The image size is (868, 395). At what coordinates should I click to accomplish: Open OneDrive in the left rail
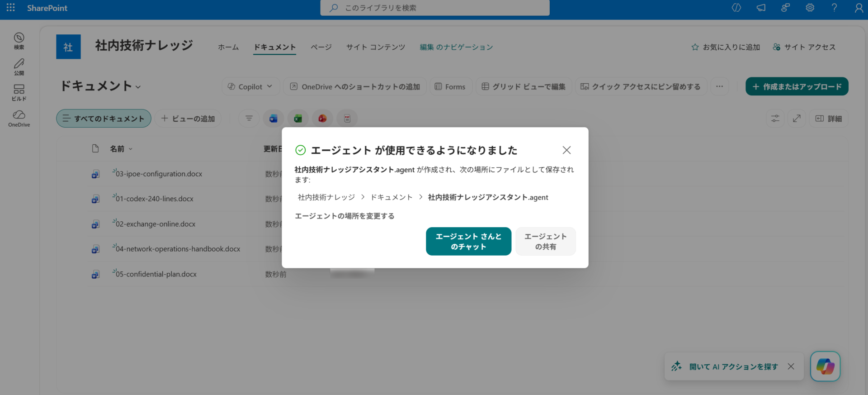(x=19, y=119)
